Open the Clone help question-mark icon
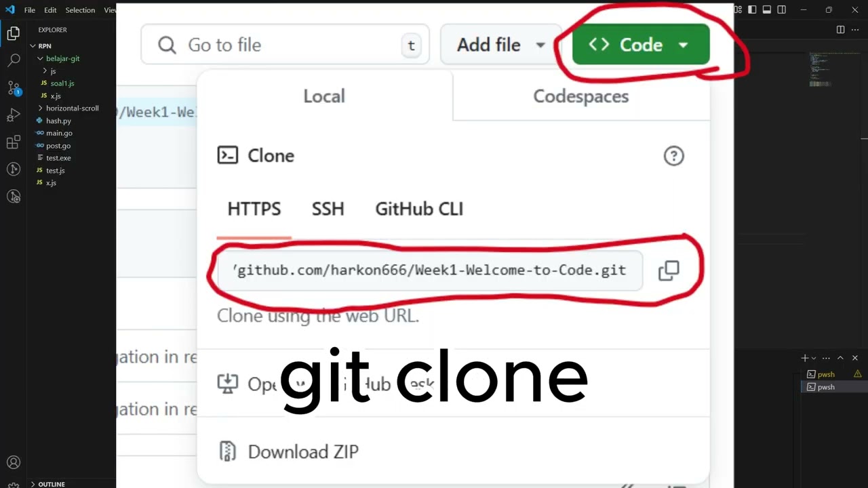 (673, 156)
